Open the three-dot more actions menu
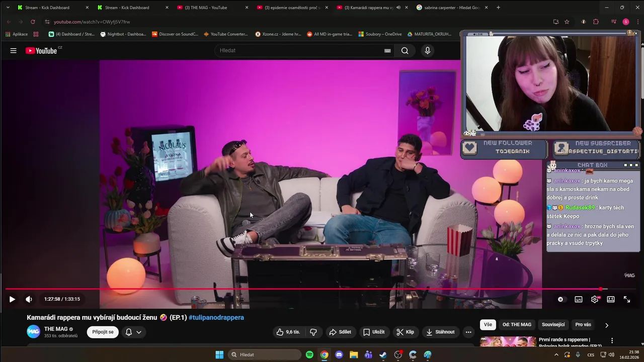Image resolution: width=644 pixels, height=362 pixels. (x=468, y=332)
